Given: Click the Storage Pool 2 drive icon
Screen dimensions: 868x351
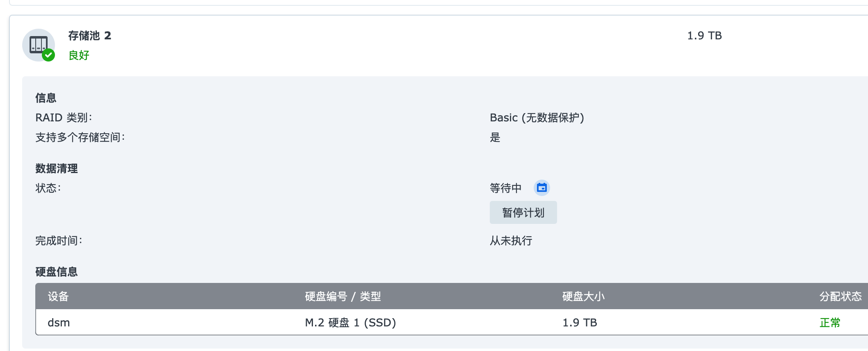Looking at the screenshot, I should point(38,44).
